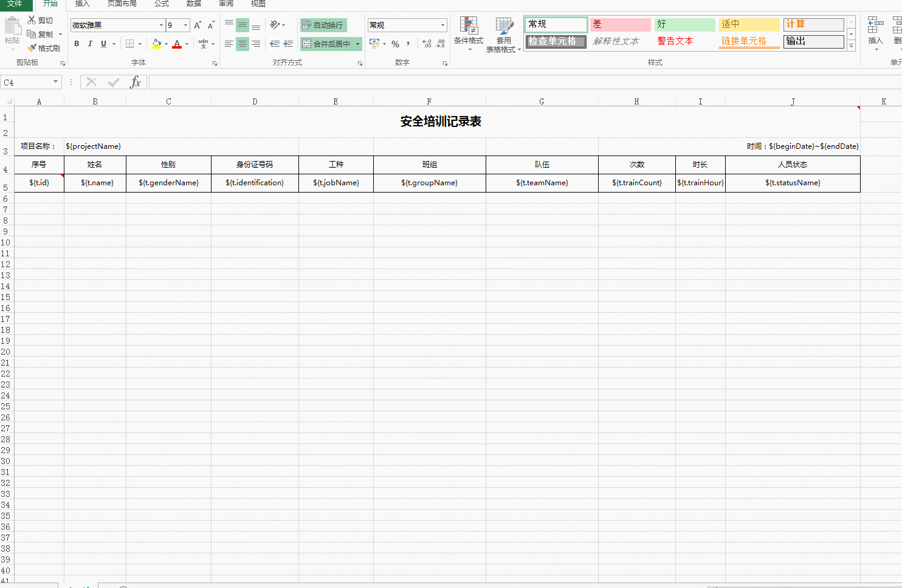Switch to the Page Layout (页面布局) tab
The width and height of the screenshot is (902, 588).
pyautogui.click(x=122, y=4)
